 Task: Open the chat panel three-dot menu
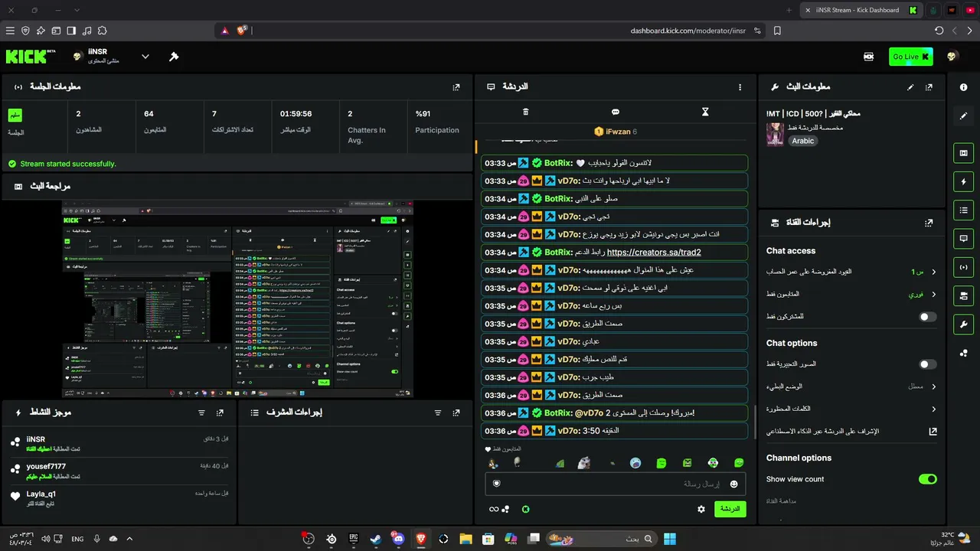click(x=740, y=87)
